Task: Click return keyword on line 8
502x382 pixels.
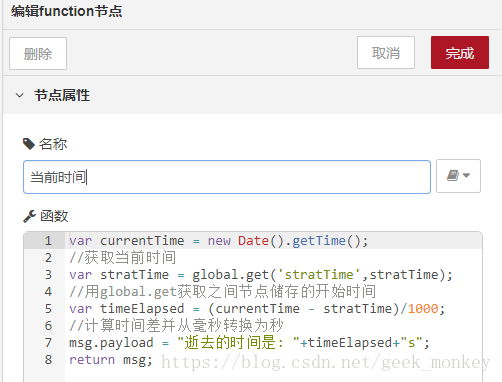Action: tap(92, 360)
